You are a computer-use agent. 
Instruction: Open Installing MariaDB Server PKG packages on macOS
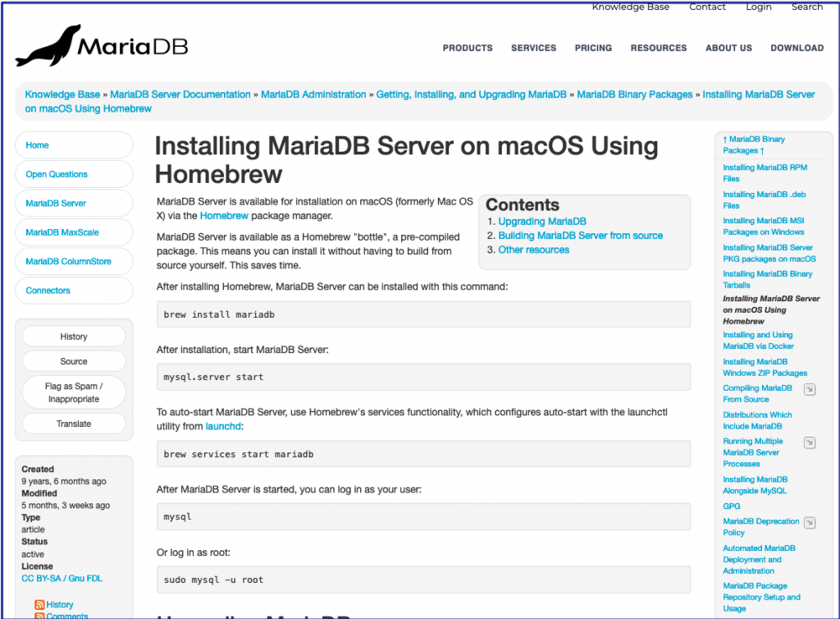pyautogui.click(x=769, y=253)
